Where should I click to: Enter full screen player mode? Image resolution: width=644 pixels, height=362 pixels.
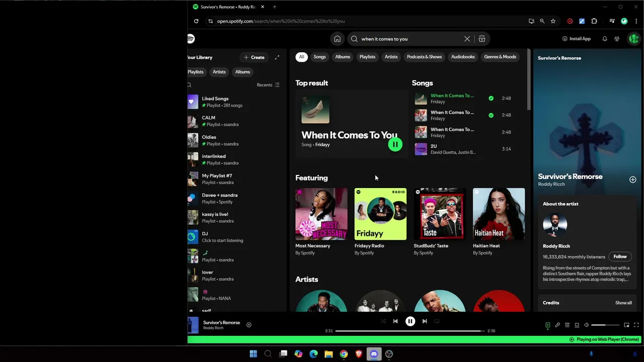[636, 325]
